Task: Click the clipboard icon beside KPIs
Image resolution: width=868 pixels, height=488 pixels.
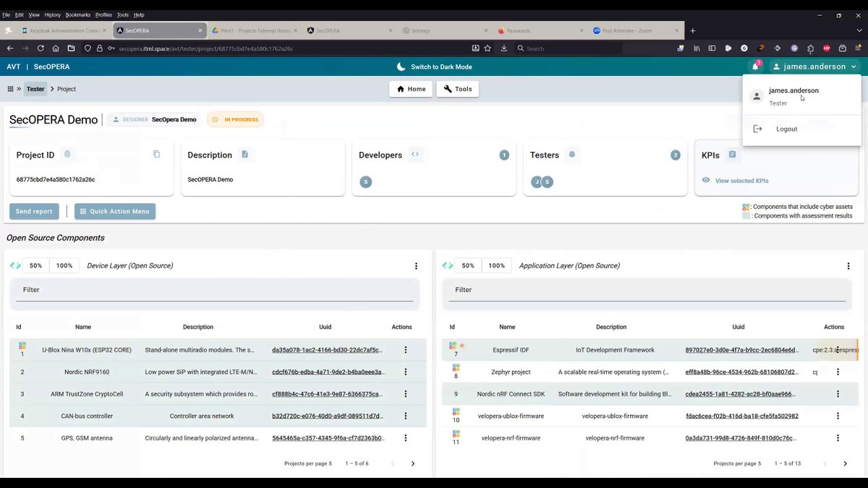Action: (732, 154)
